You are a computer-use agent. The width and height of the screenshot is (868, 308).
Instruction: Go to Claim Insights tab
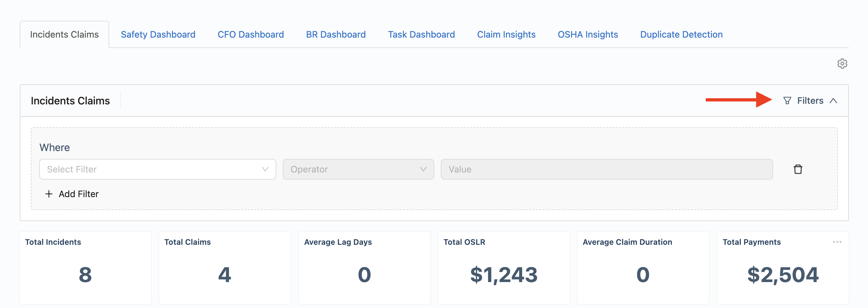[506, 34]
